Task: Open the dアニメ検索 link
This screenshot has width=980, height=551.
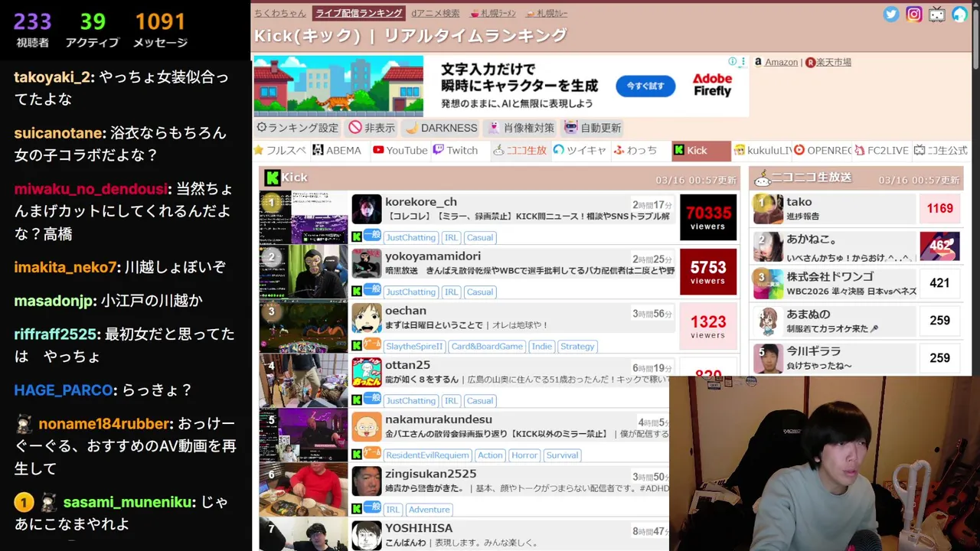Action: pos(436,13)
